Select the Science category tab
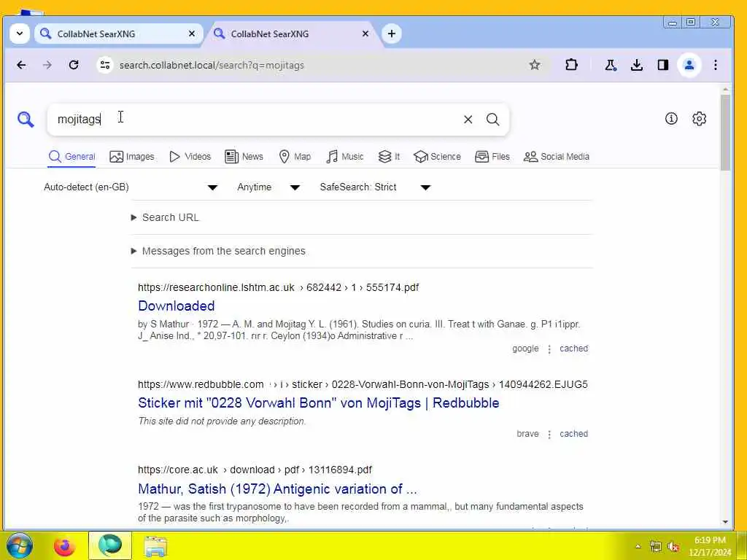The height and width of the screenshot is (560, 747). click(x=438, y=157)
